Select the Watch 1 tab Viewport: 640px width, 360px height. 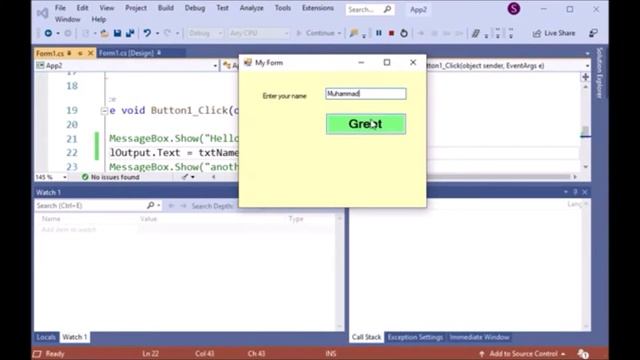(75, 337)
